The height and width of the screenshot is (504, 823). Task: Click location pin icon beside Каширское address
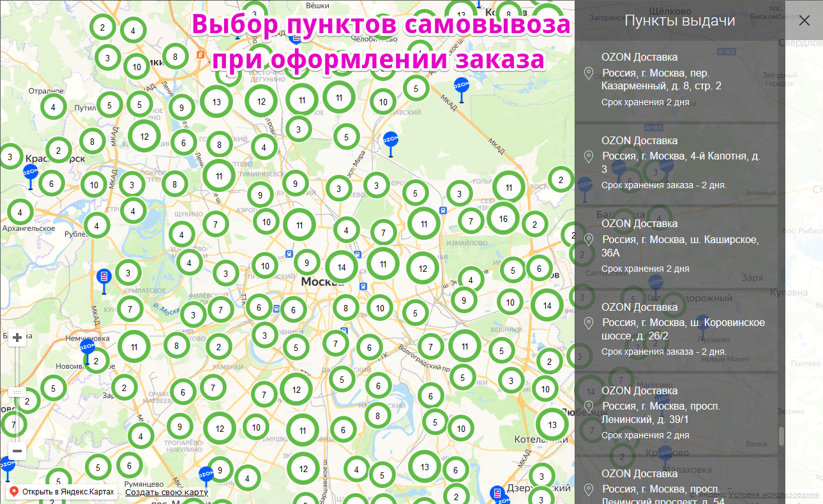[x=589, y=241]
